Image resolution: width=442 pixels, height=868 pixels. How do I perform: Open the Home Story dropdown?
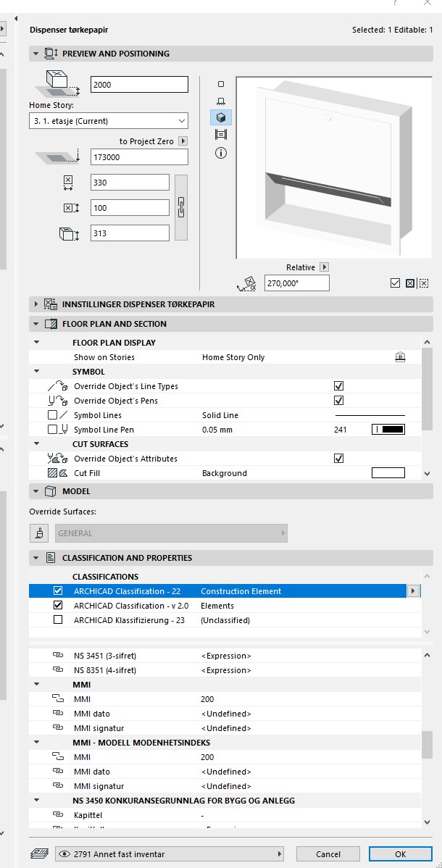[x=109, y=121]
